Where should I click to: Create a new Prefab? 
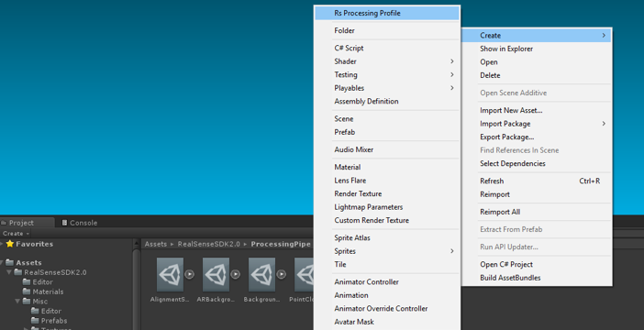(x=387, y=132)
